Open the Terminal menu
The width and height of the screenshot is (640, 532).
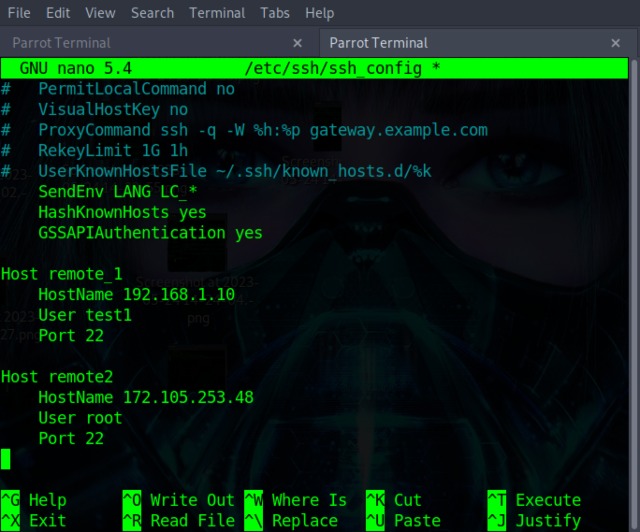point(217,13)
